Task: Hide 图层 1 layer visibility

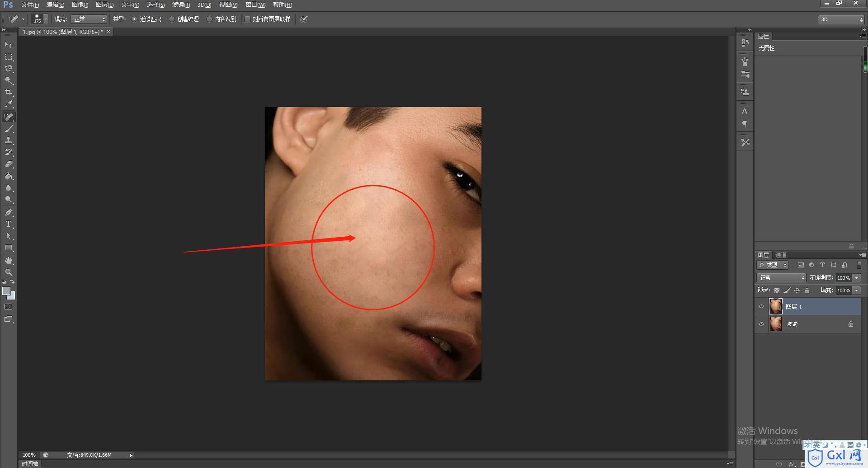Action: [x=761, y=306]
